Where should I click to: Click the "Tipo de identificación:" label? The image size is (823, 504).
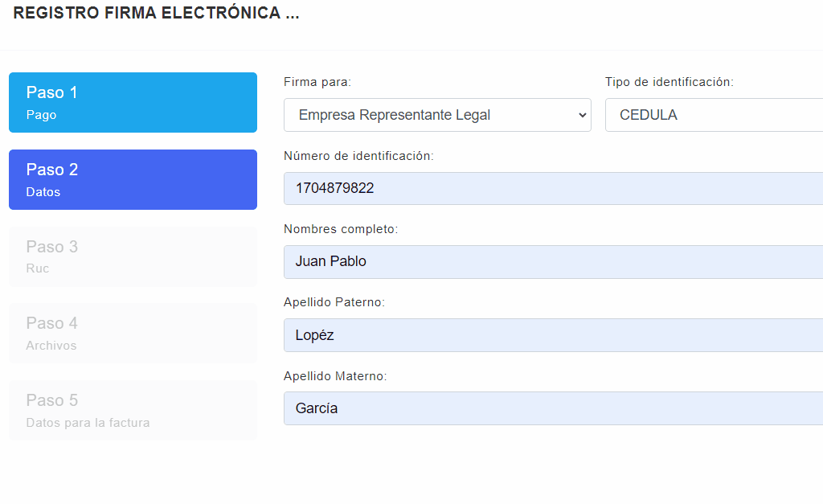[669, 82]
